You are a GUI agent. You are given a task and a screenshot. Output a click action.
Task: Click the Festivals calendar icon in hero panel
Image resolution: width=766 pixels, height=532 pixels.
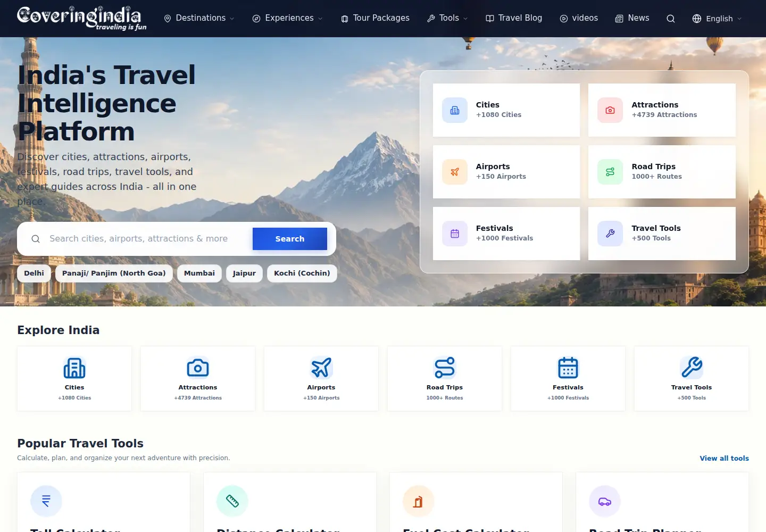pos(455,234)
